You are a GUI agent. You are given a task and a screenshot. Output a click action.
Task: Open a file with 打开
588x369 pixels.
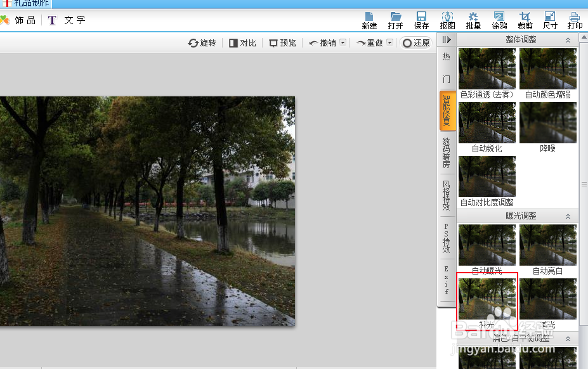coord(395,21)
